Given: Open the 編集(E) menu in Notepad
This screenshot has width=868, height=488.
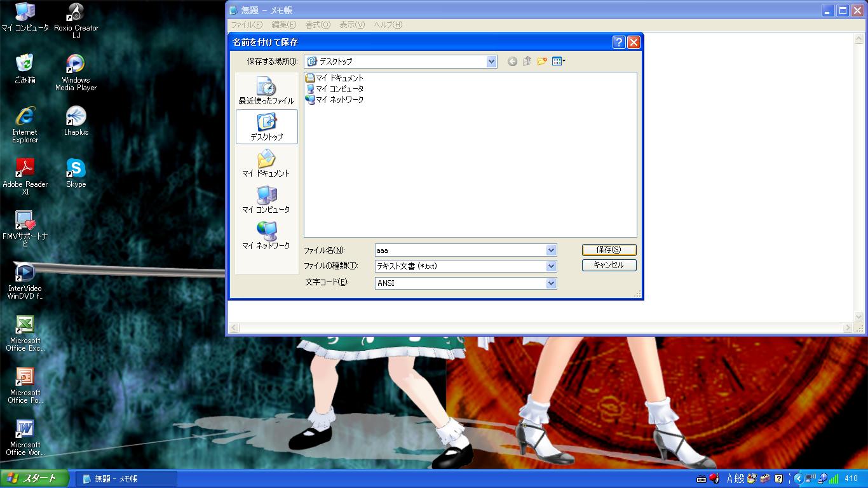Looking at the screenshot, I should tap(283, 25).
